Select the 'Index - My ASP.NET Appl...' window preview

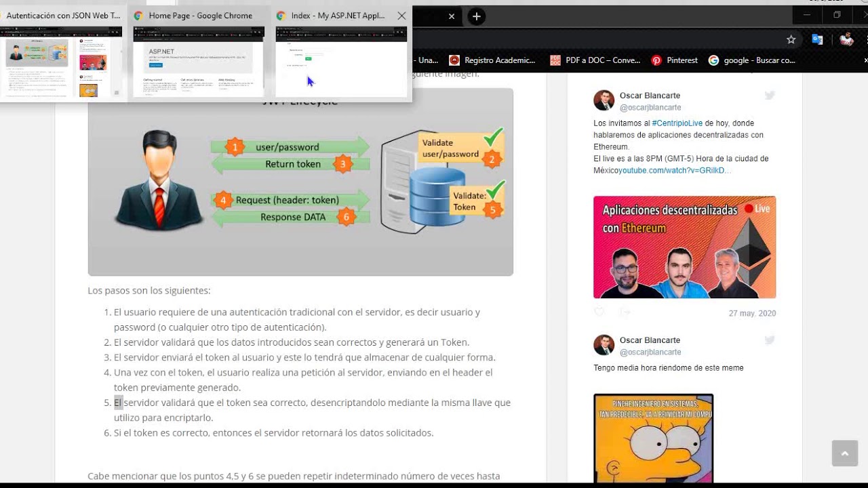341,53
